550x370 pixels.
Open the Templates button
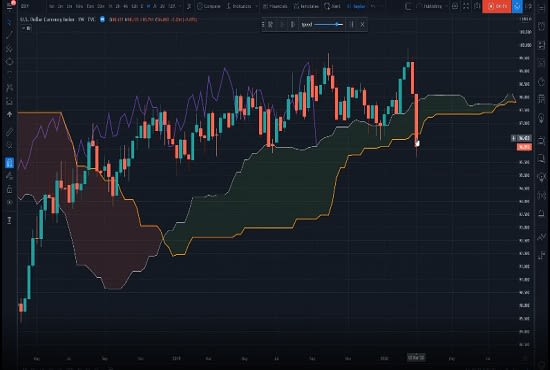pyautogui.click(x=306, y=6)
